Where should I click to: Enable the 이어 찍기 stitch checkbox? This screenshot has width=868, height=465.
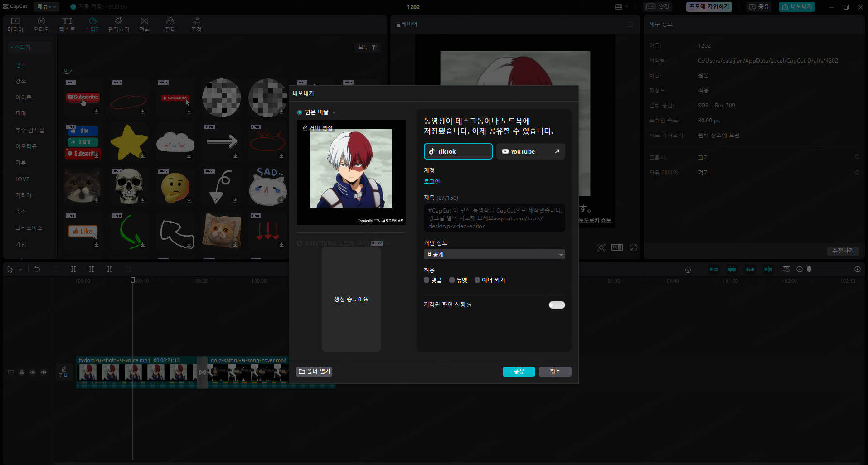coord(477,280)
